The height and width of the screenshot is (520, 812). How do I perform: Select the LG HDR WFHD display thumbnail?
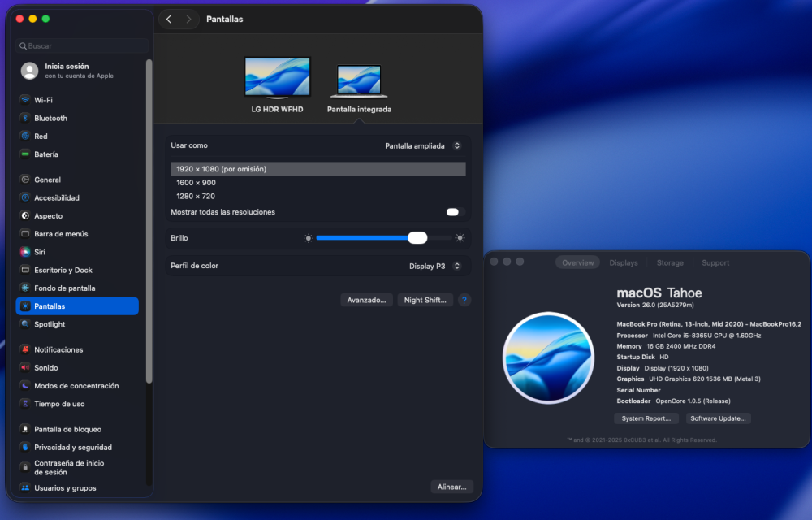(x=277, y=85)
